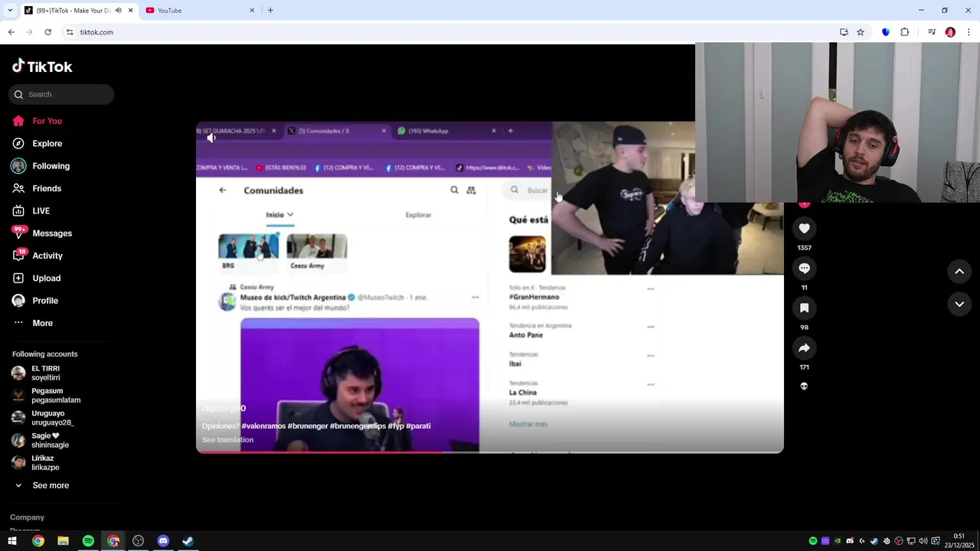Click Chrome's back arrow
Viewport: 980px width, 551px height.
coord(11,32)
